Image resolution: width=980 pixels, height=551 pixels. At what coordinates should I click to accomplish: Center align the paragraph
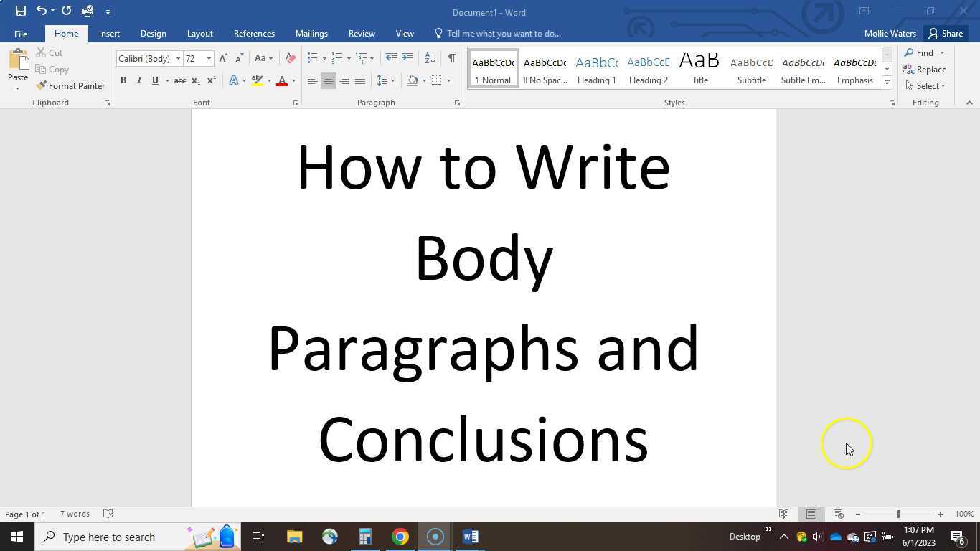pos(329,80)
